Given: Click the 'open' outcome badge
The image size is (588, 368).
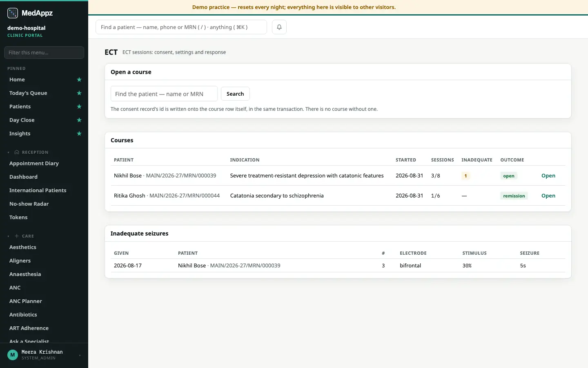Looking at the screenshot, I should click(509, 176).
